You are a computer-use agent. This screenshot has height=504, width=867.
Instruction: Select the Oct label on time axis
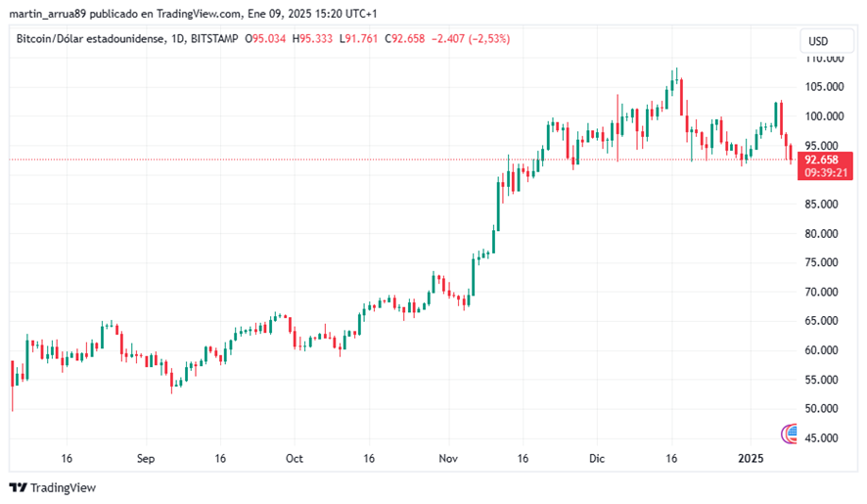pos(295,459)
